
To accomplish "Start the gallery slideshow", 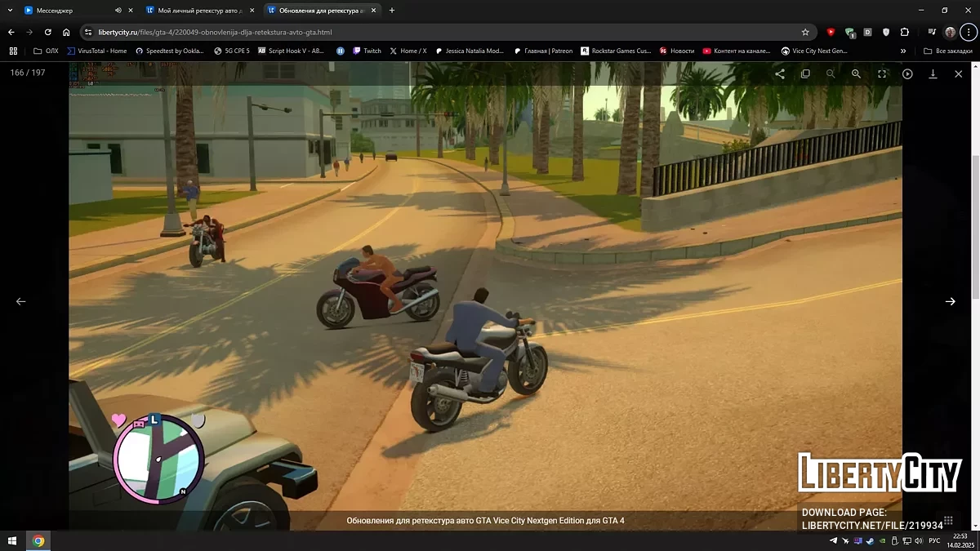I will (907, 73).
